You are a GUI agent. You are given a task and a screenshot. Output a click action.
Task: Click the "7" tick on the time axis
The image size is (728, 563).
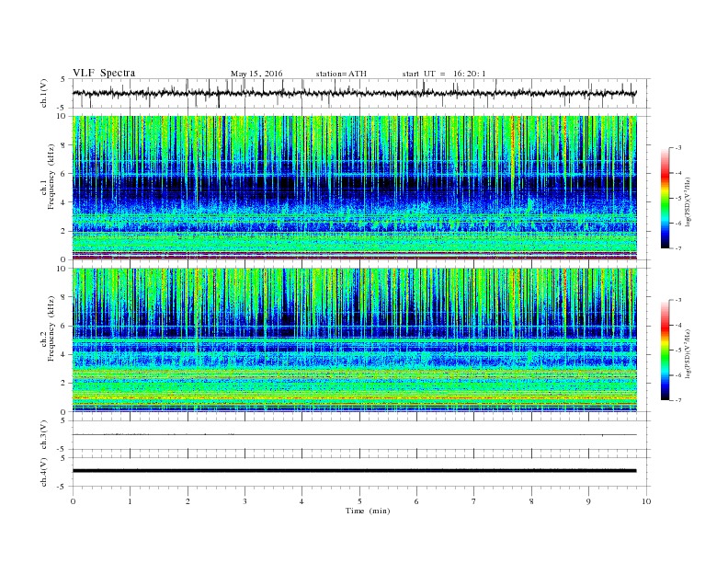click(x=474, y=501)
